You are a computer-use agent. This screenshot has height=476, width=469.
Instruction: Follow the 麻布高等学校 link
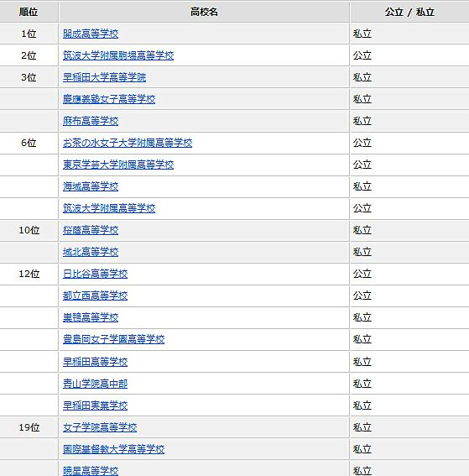(91, 121)
